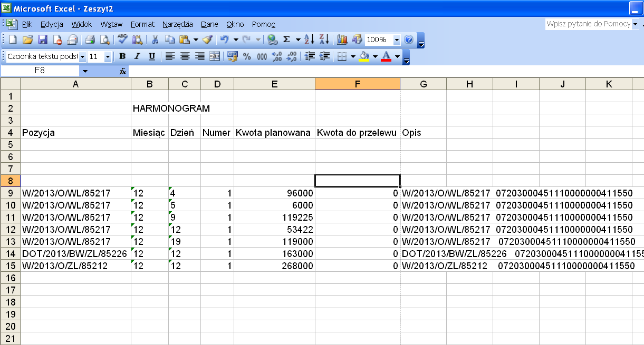
Task: Expand the AutoSum functions arrow
Action: click(298, 40)
